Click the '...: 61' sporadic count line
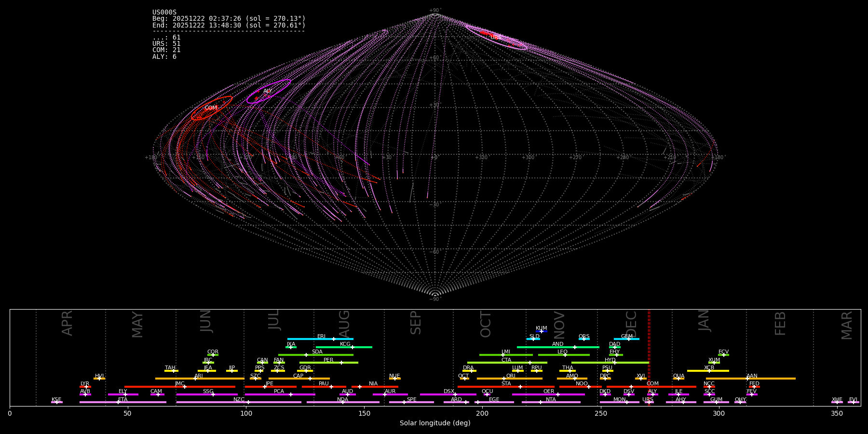The width and height of the screenshot is (868, 434). (x=166, y=38)
